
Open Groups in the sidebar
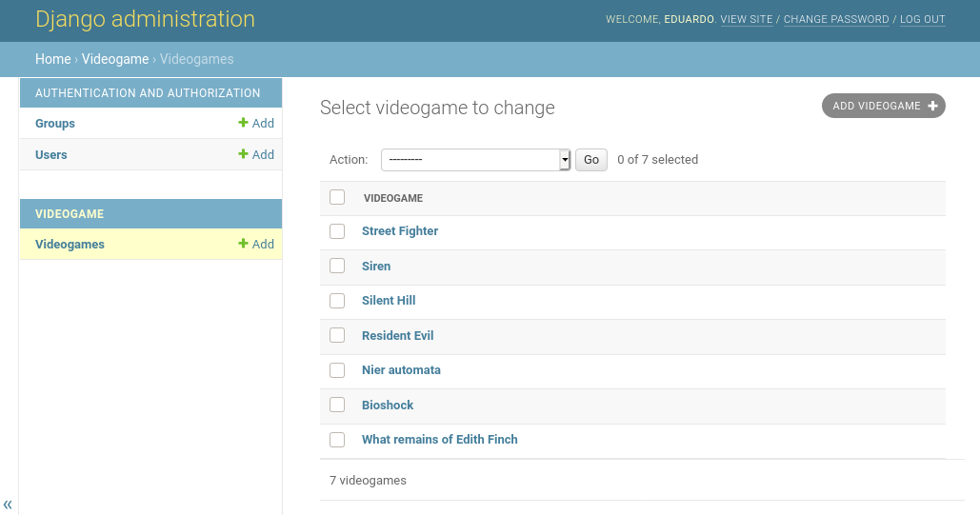(55, 124)
